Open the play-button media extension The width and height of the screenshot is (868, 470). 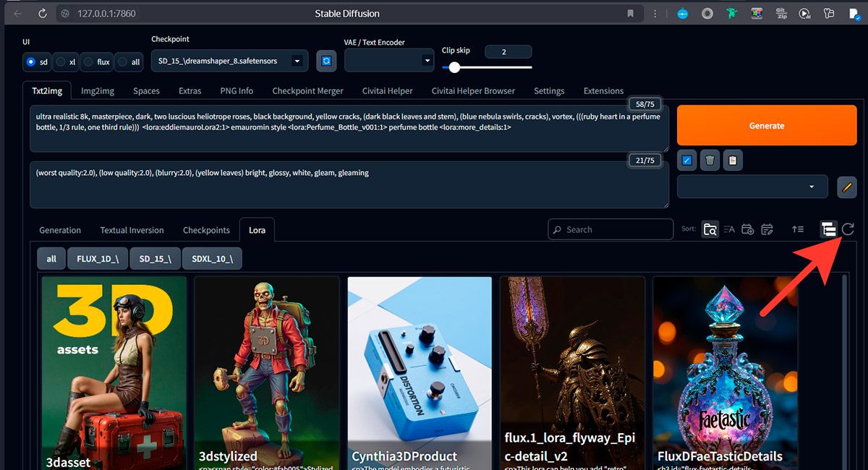[x=805, y=14]
